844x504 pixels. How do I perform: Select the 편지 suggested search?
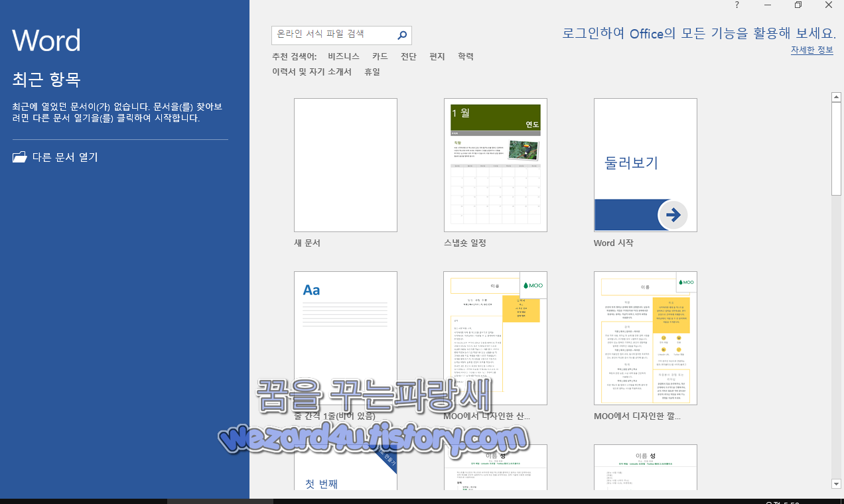437,56
